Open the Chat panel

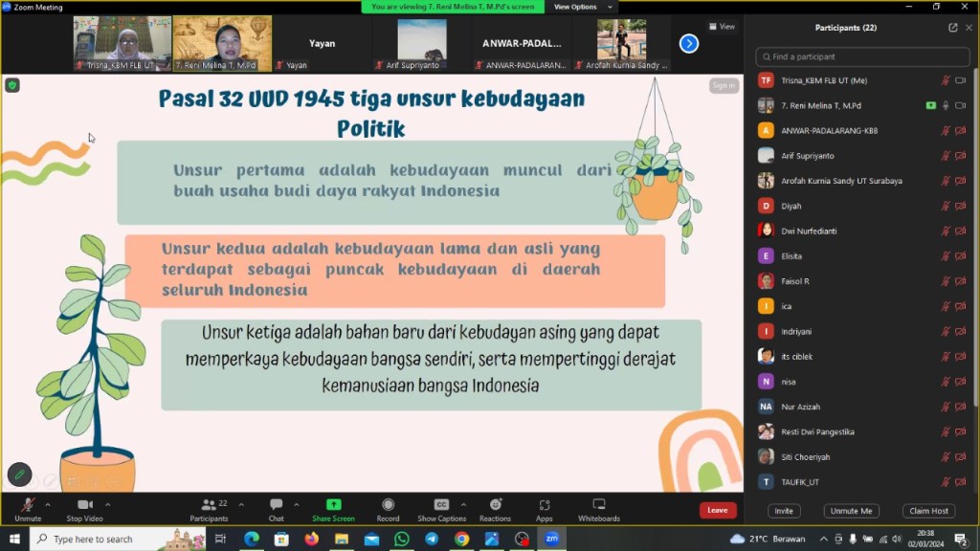point(276,508)
